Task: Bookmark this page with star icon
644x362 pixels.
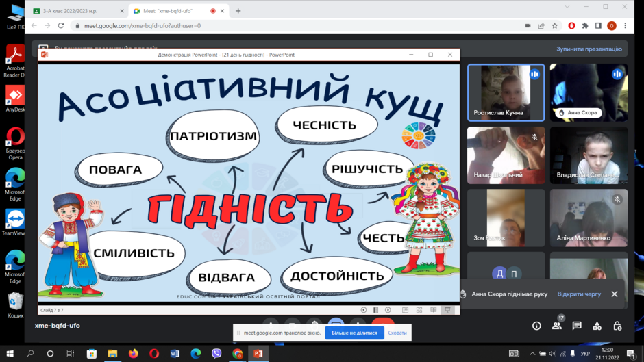Action: pyautogui.click(x=555, y=25)
